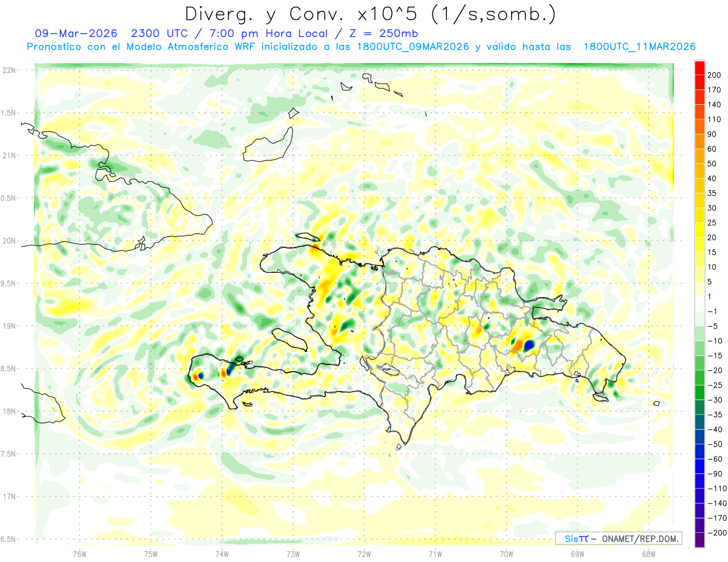Click the '75W' longitude label

tap(151, 553)
